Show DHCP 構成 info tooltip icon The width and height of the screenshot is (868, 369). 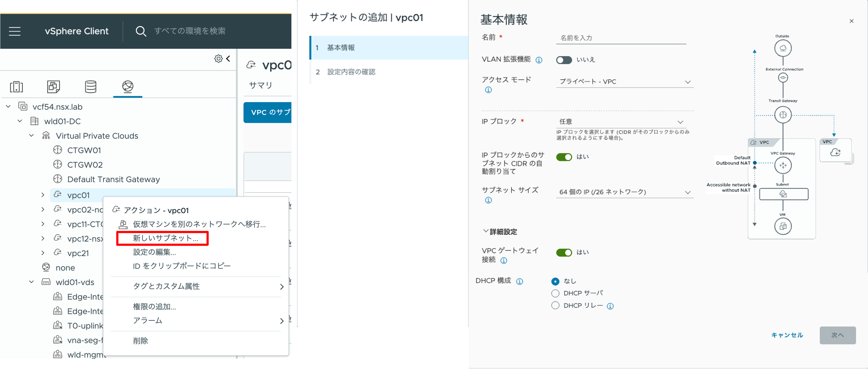(x=520, y=281)
